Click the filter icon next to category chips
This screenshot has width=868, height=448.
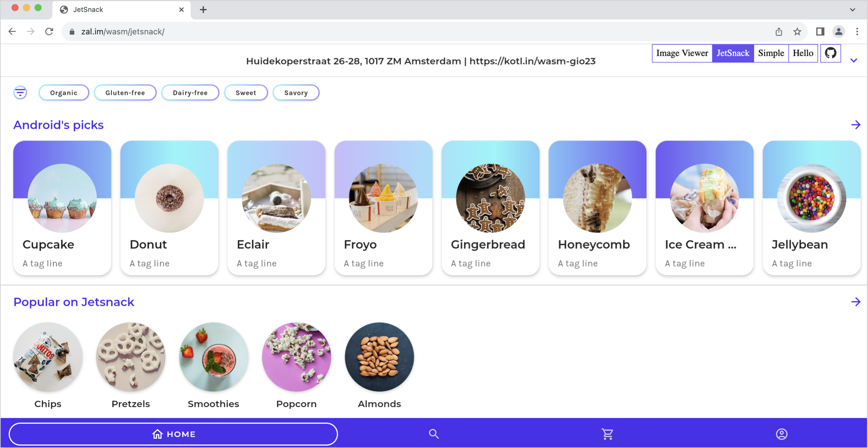point(20,93)
